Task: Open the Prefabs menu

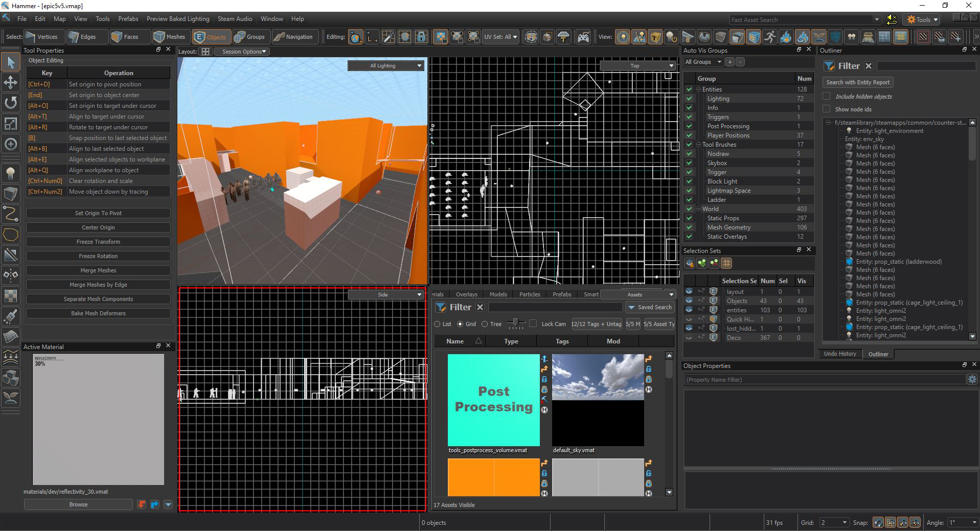Action: tap(128, 19)
